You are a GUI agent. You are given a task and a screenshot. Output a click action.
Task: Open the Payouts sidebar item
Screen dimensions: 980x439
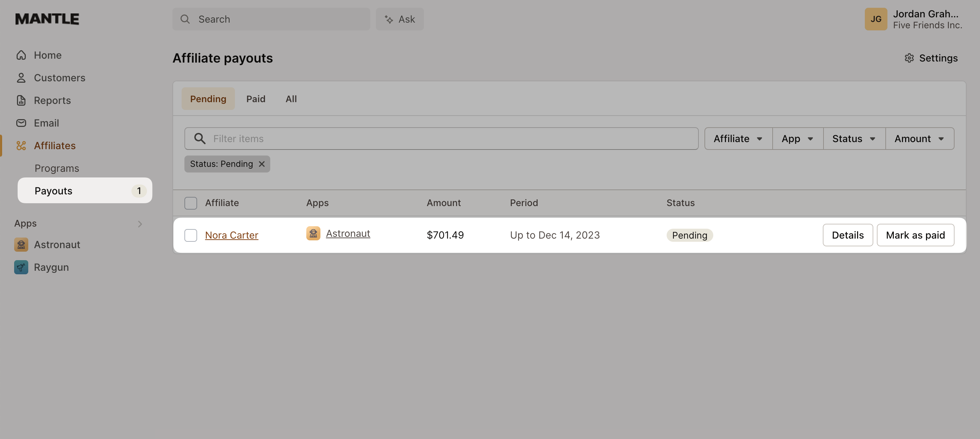(x=53, y=191)
